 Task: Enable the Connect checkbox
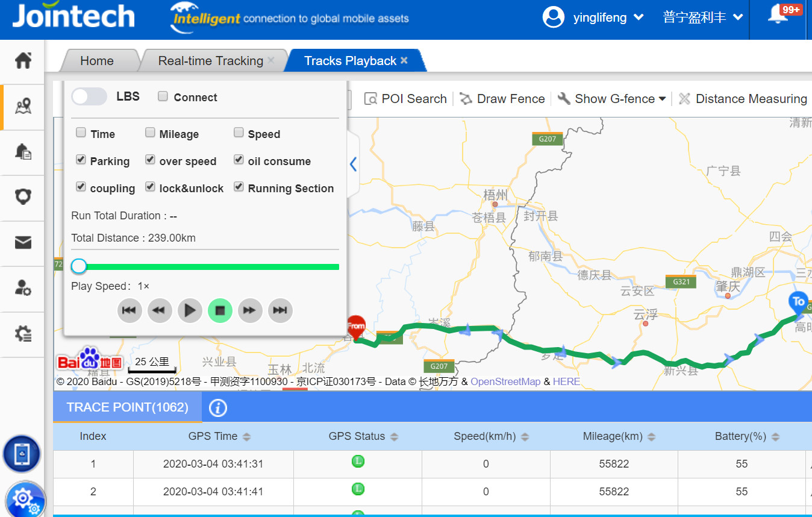(163, 96)
